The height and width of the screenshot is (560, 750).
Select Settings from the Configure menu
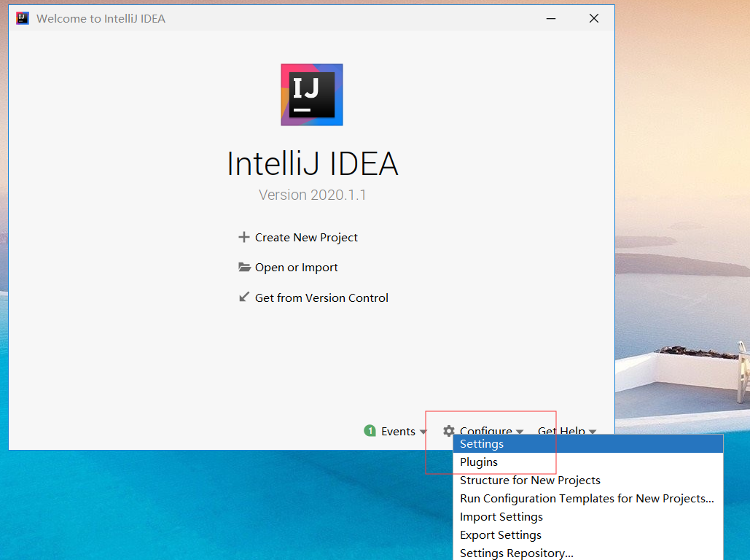pyautogui.click(x=482, y=444)
